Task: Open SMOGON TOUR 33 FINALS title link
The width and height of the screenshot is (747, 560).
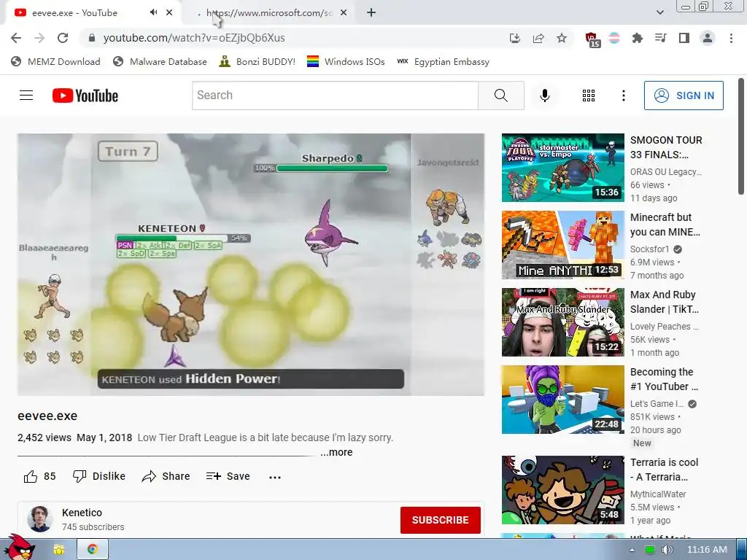Action: 666,147
